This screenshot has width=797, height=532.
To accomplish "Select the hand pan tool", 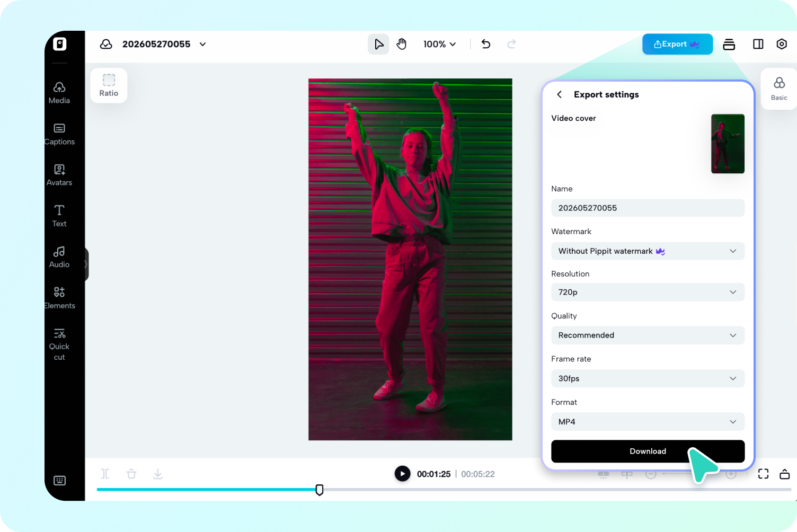I will click(x=402, y=44).
